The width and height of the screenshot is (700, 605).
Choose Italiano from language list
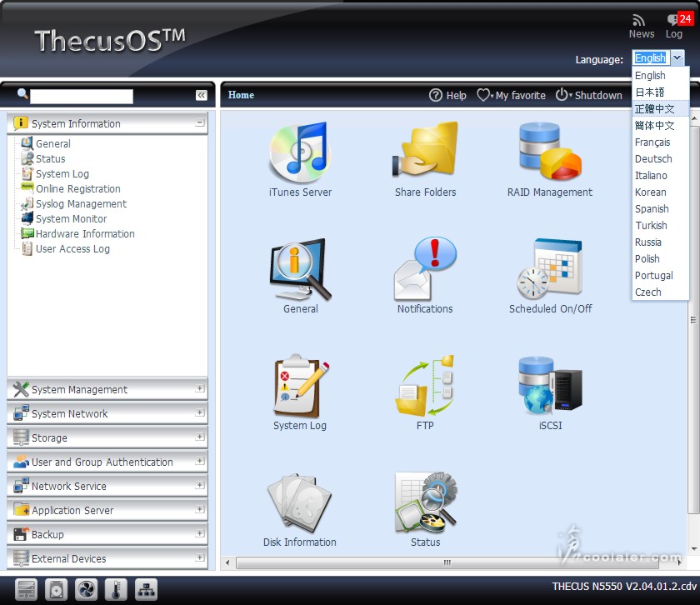click(x=660, y=176)
